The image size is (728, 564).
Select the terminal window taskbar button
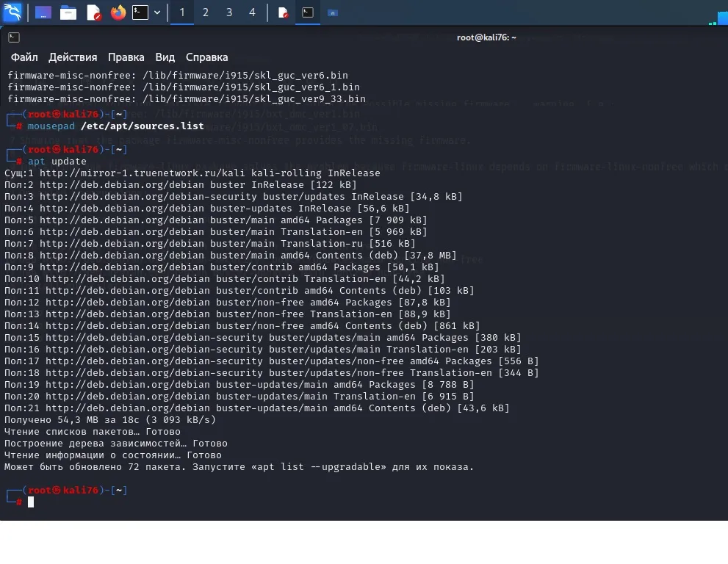coord(309,12)
